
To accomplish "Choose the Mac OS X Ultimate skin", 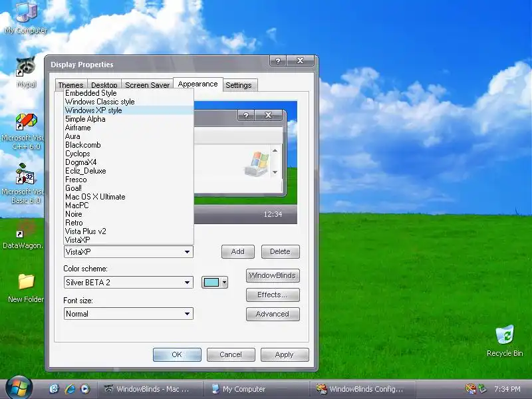I will (x=128, y=197).
